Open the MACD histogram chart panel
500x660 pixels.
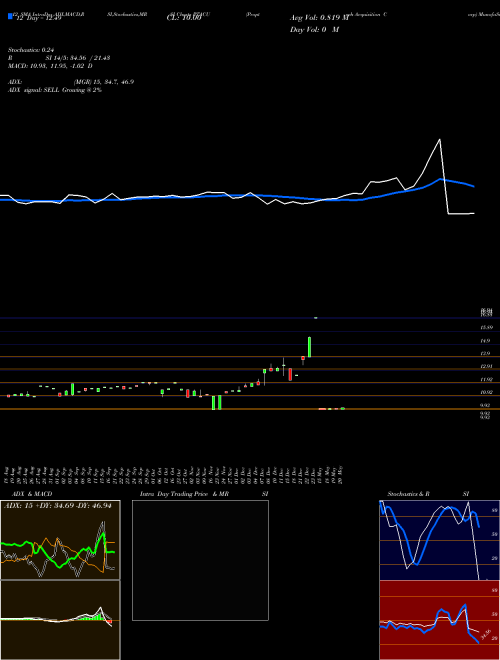click(60, 620)
